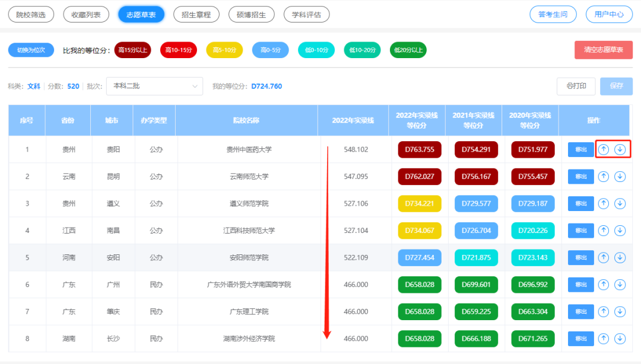Click the 低20分以上 green legend
The image size is (641, 364).
coord(408,50)
